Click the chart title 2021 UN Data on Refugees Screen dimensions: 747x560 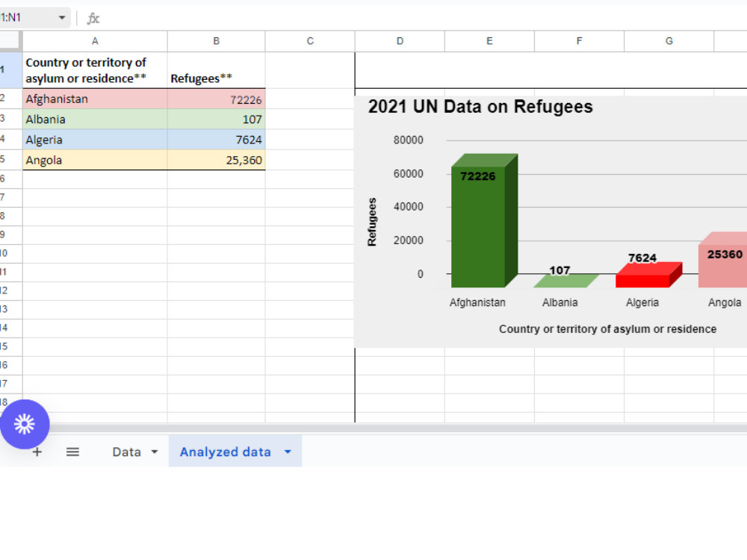click(480, 107)
